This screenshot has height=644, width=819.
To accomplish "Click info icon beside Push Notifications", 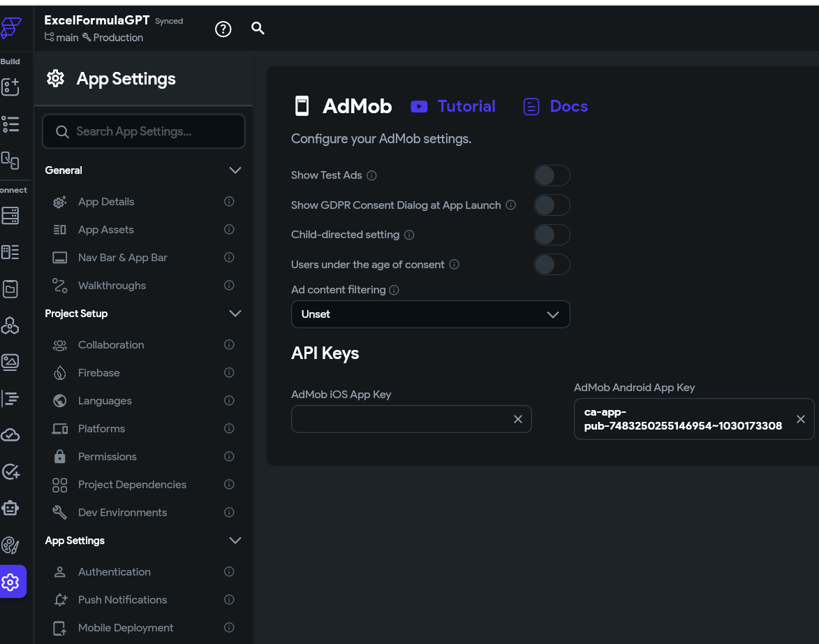I will point(229,599).
